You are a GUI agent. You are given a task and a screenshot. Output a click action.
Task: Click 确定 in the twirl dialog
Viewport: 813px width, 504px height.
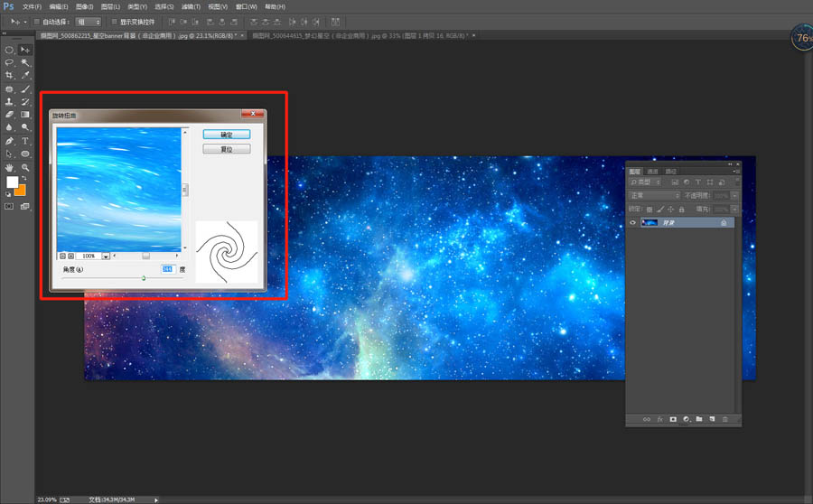[226, 134]
